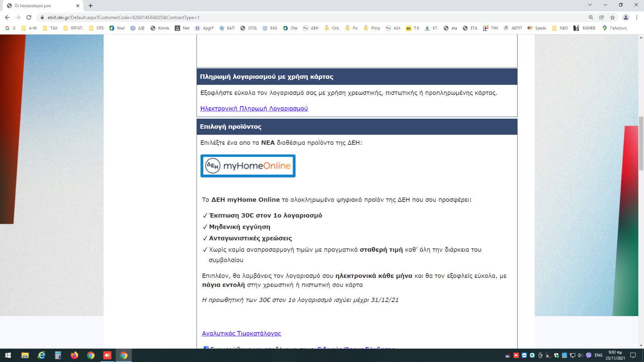The width and height of the screenshot is (644, 362).
Task: Open the Ote bookmark
Action: point(290,28)
